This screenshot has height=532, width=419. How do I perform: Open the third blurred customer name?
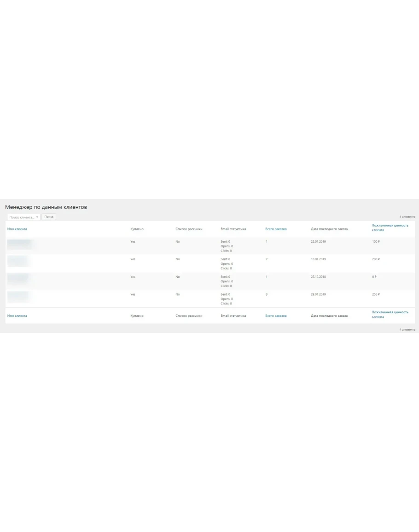[x=18, y=279]
